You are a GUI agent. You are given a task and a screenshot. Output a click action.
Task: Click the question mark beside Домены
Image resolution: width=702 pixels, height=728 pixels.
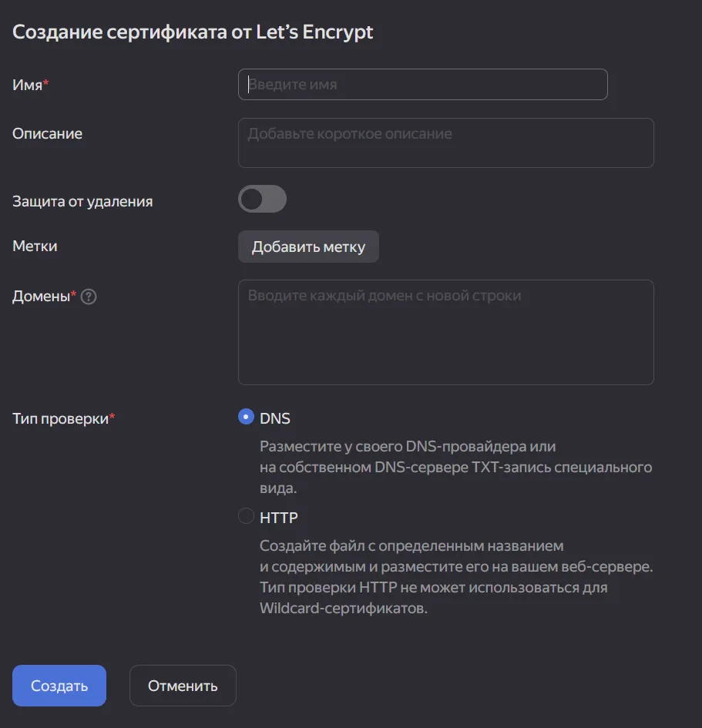88,296
